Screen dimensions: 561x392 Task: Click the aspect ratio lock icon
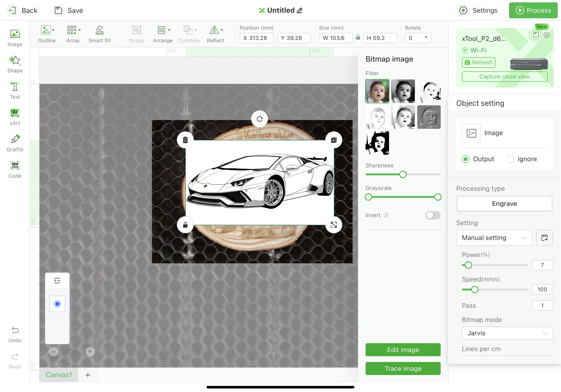point(358,37)
